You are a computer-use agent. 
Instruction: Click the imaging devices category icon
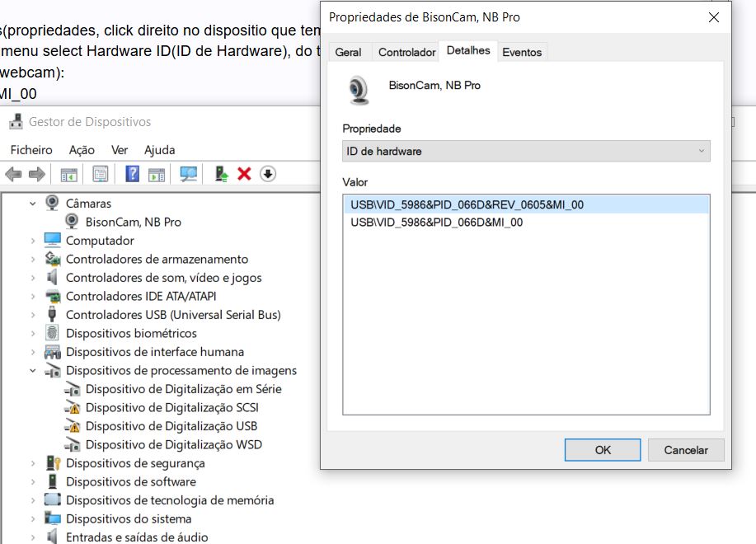point(53,371)
